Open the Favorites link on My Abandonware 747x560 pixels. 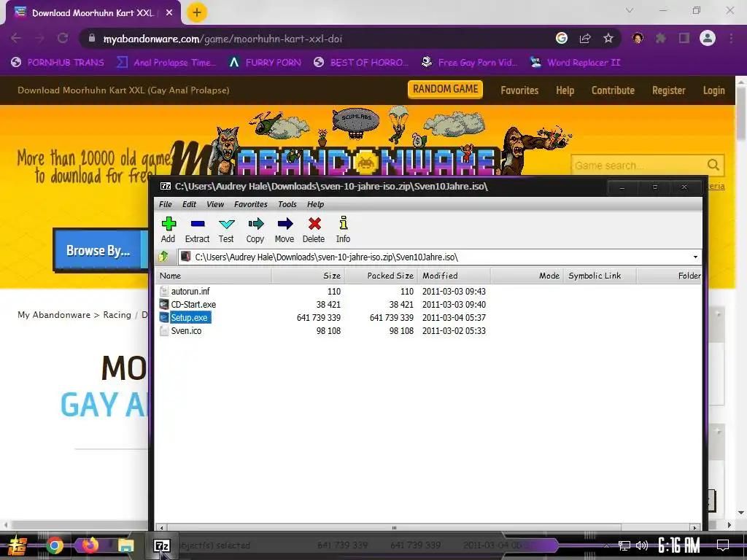pyautogui.click(x=519, y=90)
